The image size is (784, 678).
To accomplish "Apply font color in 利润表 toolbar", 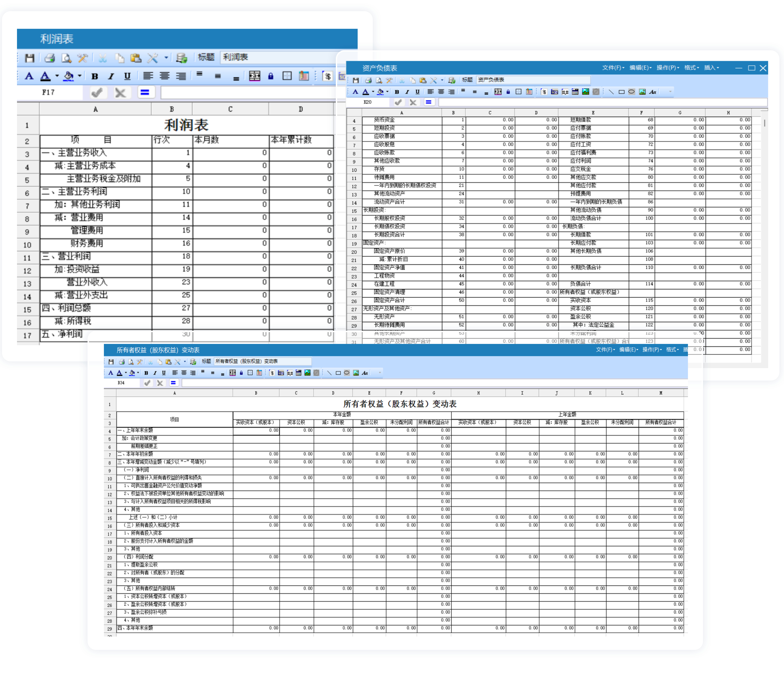I will tap(45, 76).
